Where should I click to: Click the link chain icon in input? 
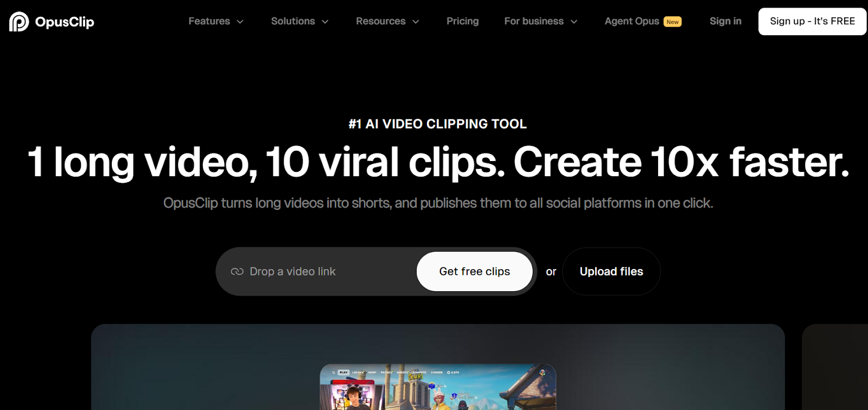click(237, 272)
